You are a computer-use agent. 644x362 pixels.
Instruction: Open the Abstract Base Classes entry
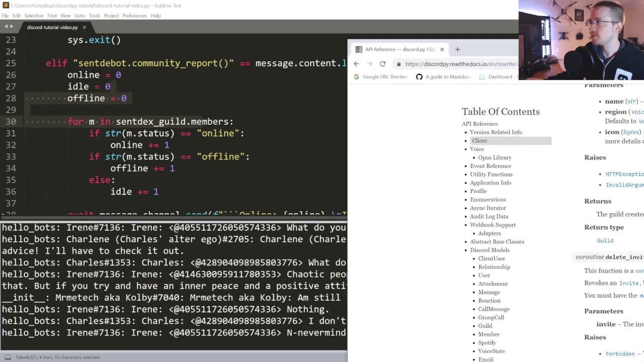tap(497, 242)
